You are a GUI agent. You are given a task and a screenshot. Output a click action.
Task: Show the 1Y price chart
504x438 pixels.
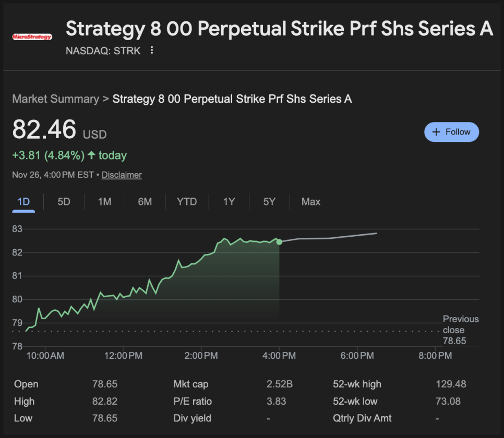(x=229, y=202)
